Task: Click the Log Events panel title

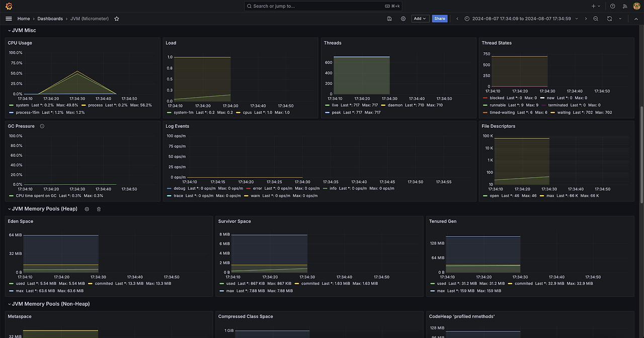Action: pos(178,126)
